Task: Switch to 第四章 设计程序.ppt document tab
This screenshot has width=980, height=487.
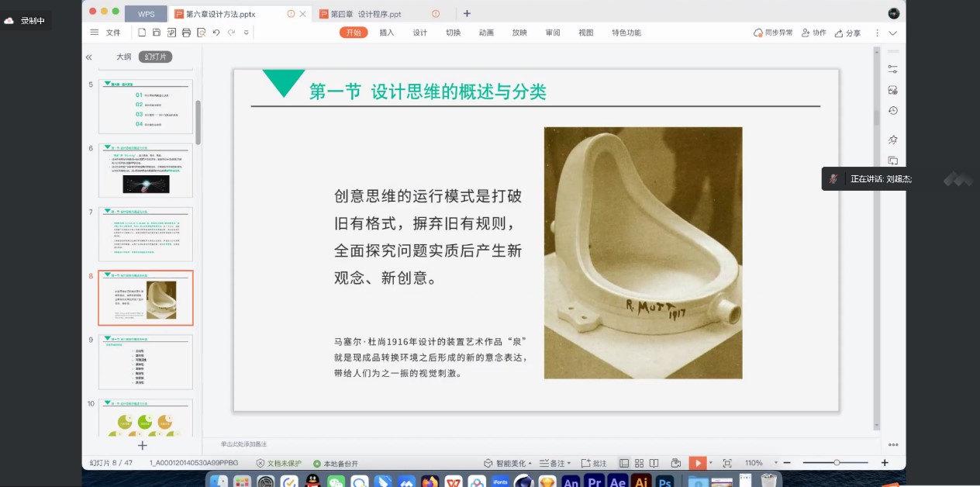Action: click(366, 14)
